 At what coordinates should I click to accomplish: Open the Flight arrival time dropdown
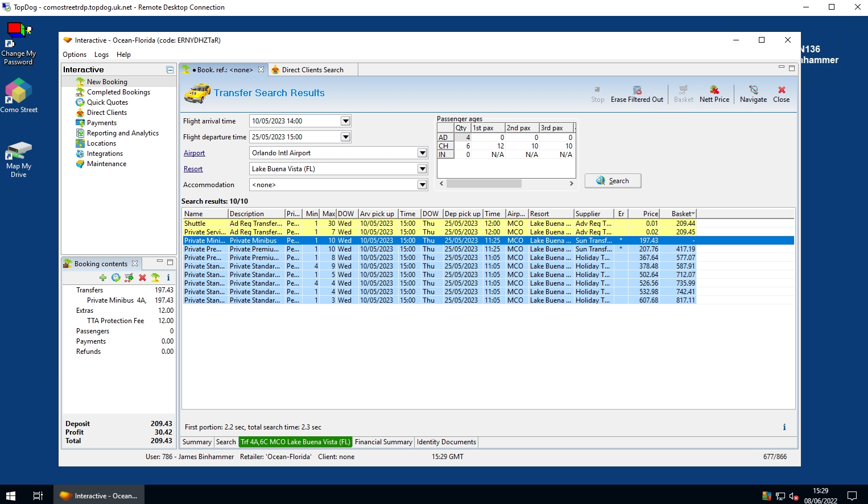(x=345, y=121)
